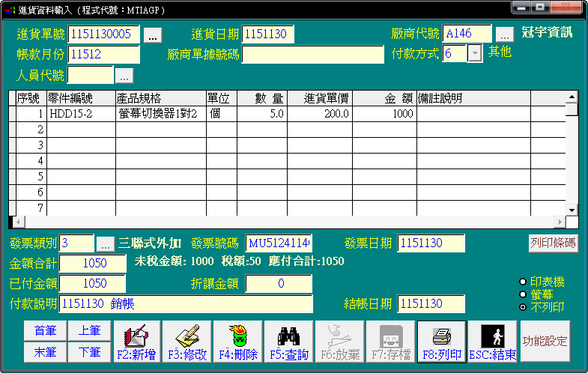This screenshot has height=373, width=588.
Task: Click the 進貨單價 column header
Action: pos(320,99)
